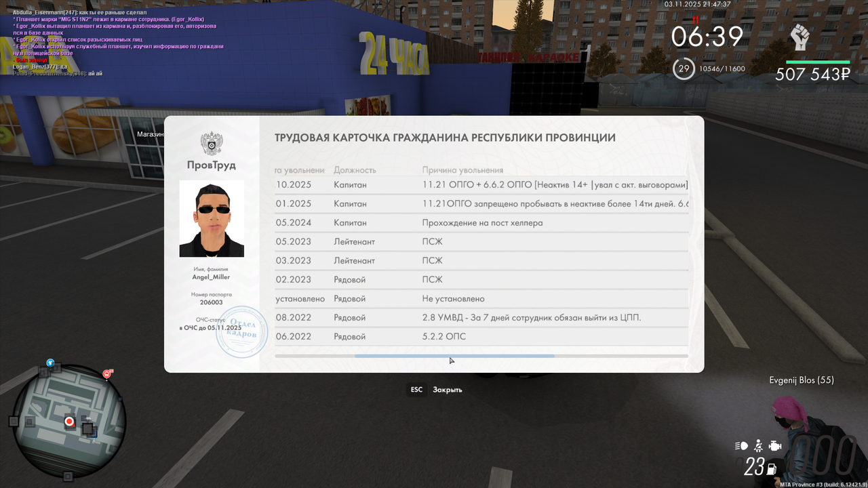868x488 pixels.
Task: Click the raised fist HUD icon
Action: pos(800,37)
